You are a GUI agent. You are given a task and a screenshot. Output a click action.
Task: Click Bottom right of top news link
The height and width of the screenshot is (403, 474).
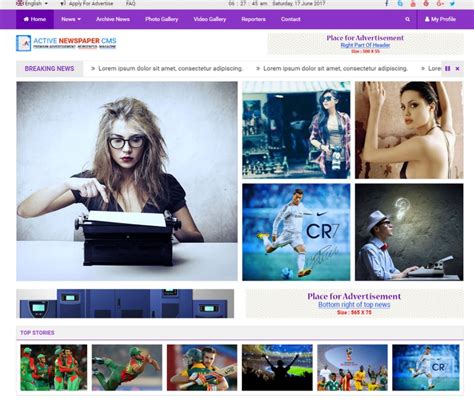tap(354, 304)
